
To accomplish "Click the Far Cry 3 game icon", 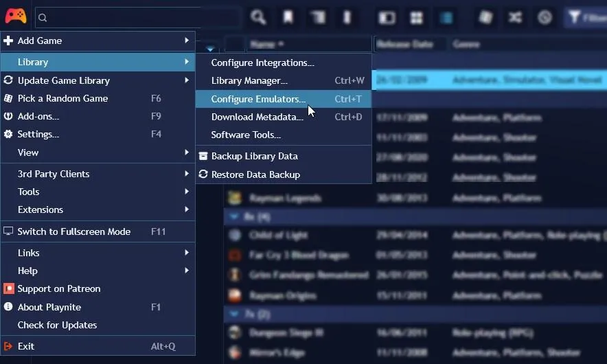I will 235,255.
